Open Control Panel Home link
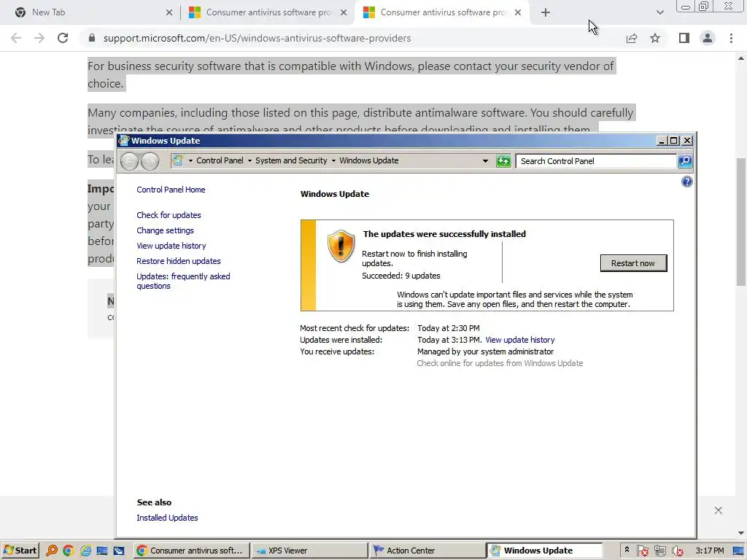The width and height of the screenshot is (747, 560). [x=171, y=190]
